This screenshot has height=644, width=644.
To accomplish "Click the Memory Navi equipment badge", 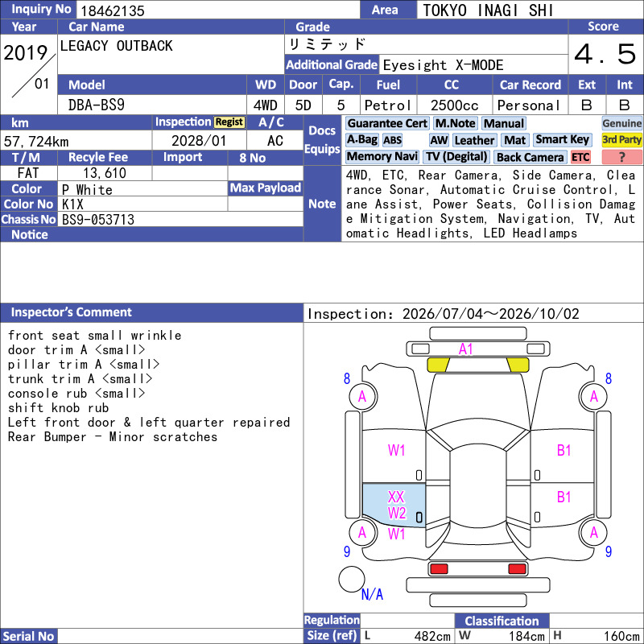I will (x=382, y=157).
